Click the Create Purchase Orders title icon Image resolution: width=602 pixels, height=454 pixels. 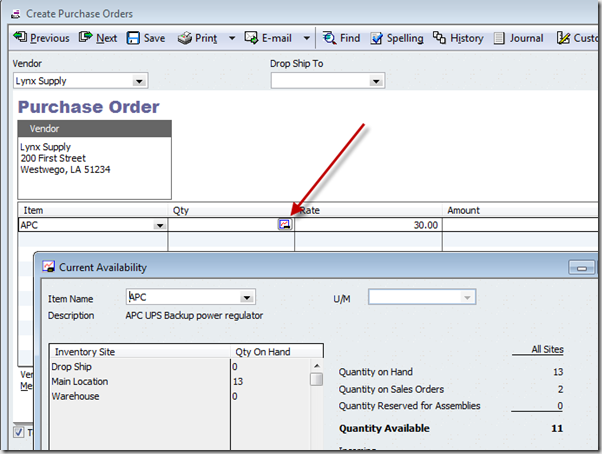pyautogui.click(x=15, y=15)
